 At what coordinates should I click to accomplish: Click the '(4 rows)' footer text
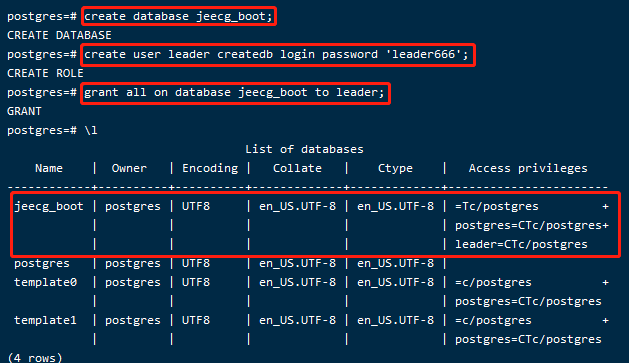click(x=35, y=357)
